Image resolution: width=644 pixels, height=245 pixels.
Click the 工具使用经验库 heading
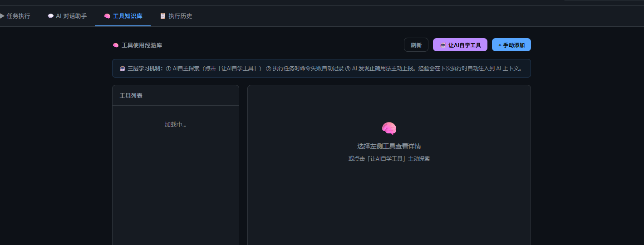pyautogui.click(x=142, y=45)
